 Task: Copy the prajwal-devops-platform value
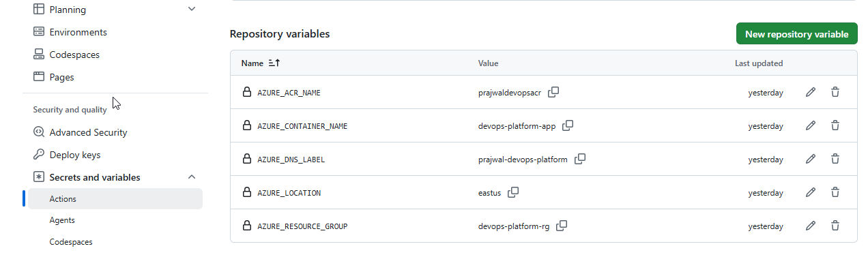click(580, 159)
